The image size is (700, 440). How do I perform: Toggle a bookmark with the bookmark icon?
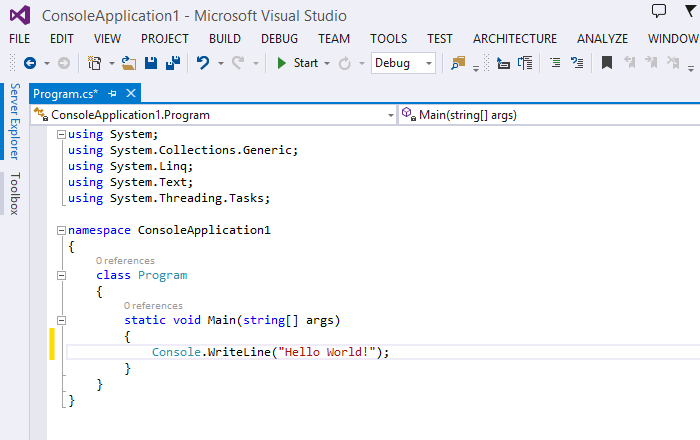pos(607,63)
